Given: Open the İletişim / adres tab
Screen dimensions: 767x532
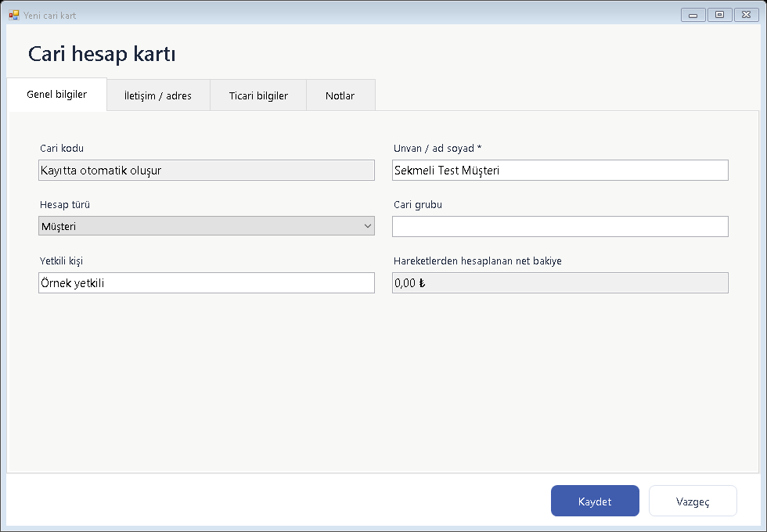Looking at the screenshot, I should point(158,95).
